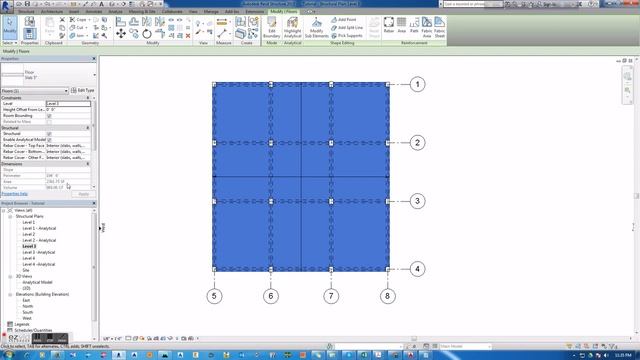Image resolution: width=640 pixels, height=360 pixels.
Task: Click Sign In in title bar
Action: [549, 4]
